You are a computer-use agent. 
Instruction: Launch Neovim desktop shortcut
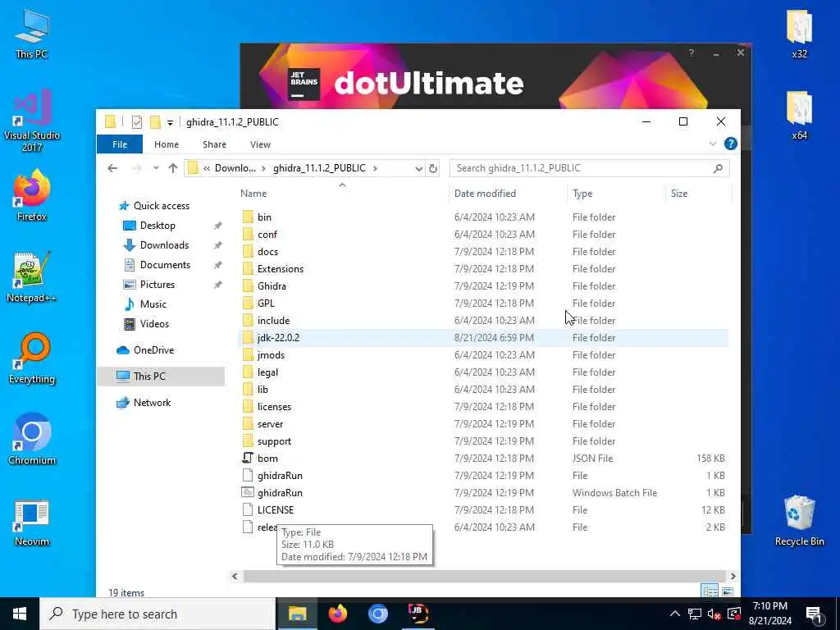(x=32, y=522)
